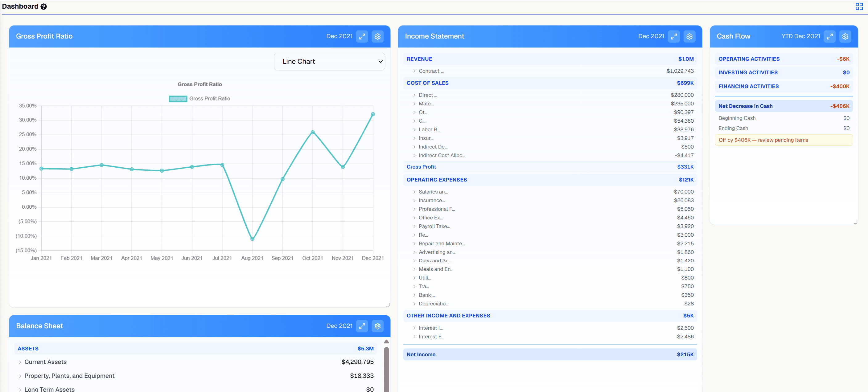Expand the Depreciatio... row
868x392 pixels.
click(414, 304)
